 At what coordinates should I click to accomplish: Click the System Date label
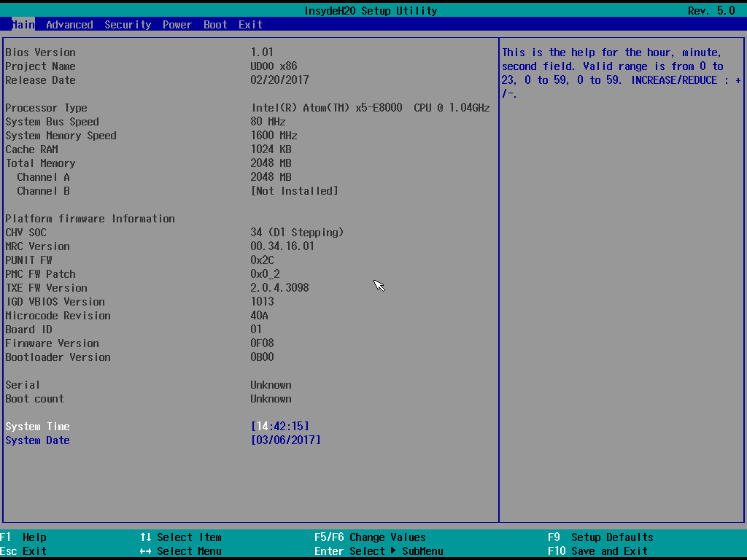(38, 440)
